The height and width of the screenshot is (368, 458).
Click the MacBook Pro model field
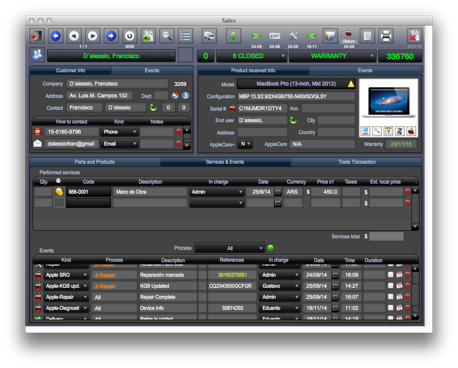point(296,84)
